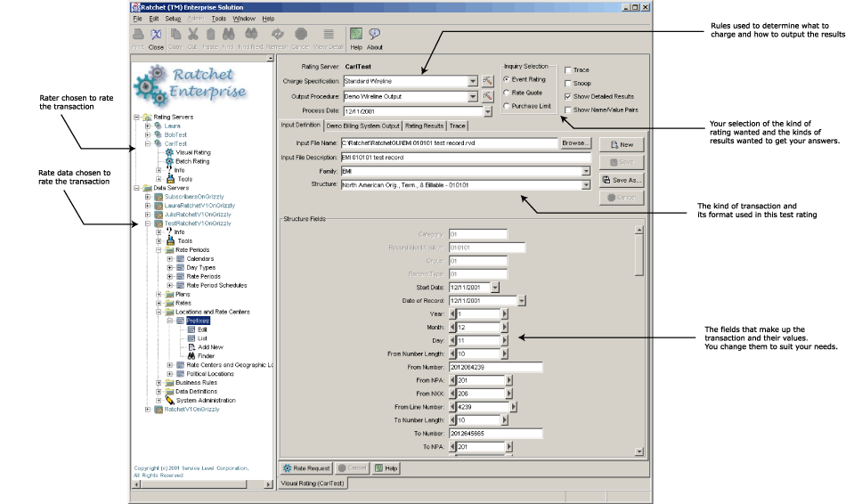Expand the Business Rules tree node
Image resolution: width=846 pixels, height=504 pixels.
(159, 383)
